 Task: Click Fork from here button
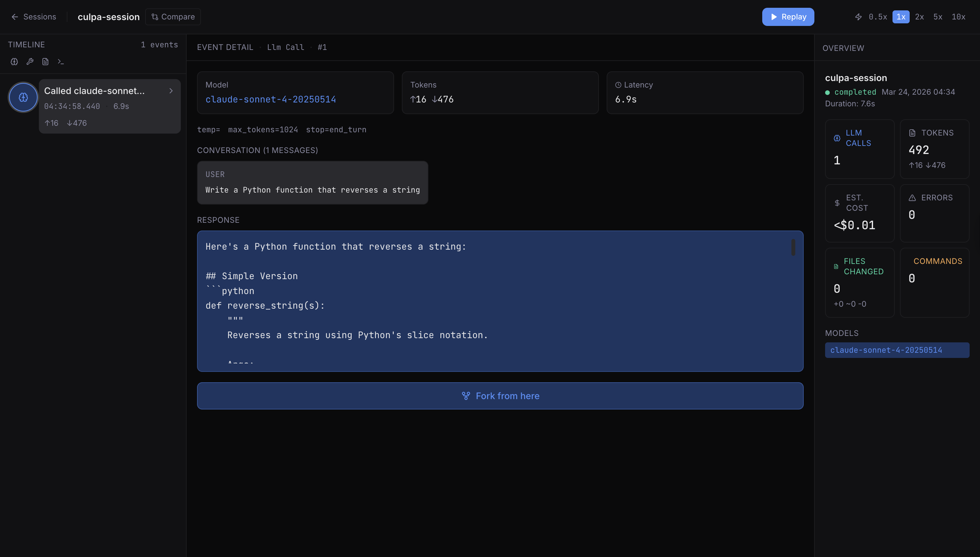click(500, 396)
